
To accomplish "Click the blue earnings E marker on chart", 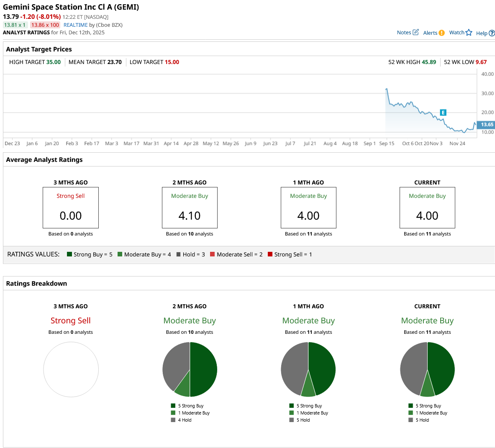I will click(x=443, y=113).
